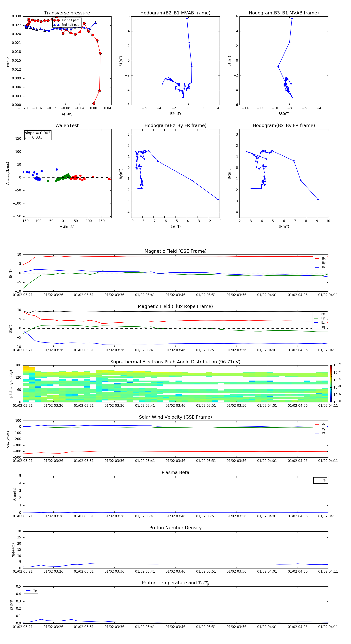Click the Bx' legend entry in Flux Rope panel

coord(320,314)
